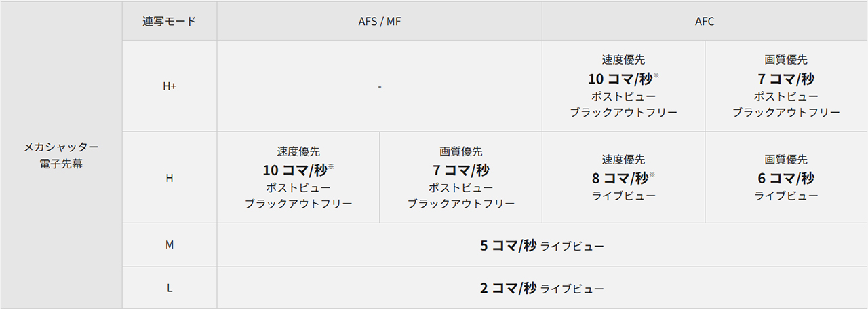
Task: Select the 連写モード column header
Action: click(x=170, y=22)
